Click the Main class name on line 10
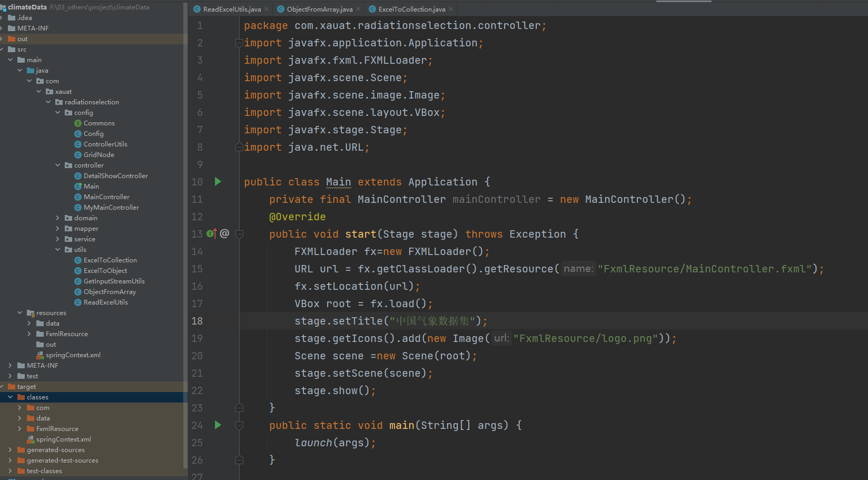Image resolution: width=868 pixels, height=480 pixels. (x=338, y=182)
